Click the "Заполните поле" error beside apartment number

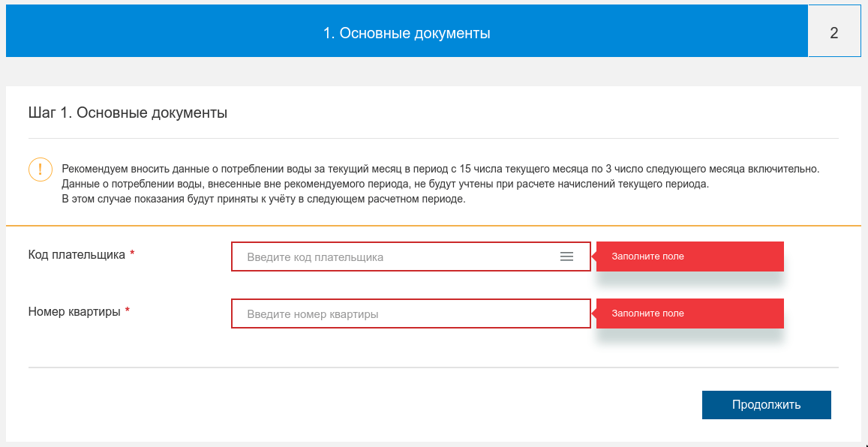click(x=689, y=313)
